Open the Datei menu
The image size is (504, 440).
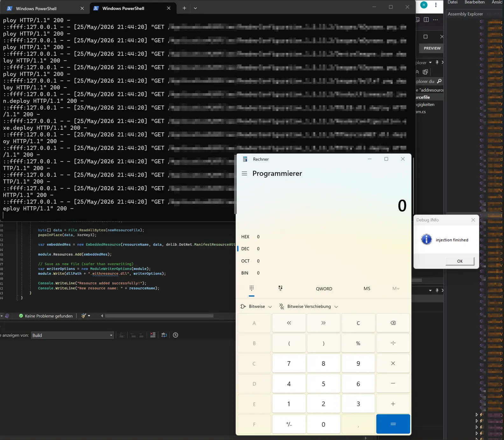452,2
